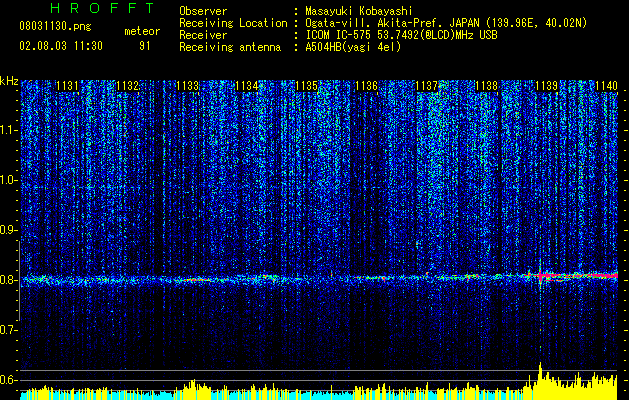
Task: Click the 1131 time marker
Action: tap(67, 86)
